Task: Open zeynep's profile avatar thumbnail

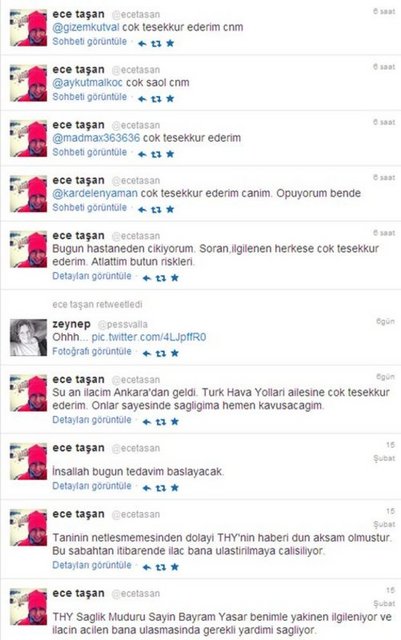Action: pyautogui.click(x=28, y=338)
